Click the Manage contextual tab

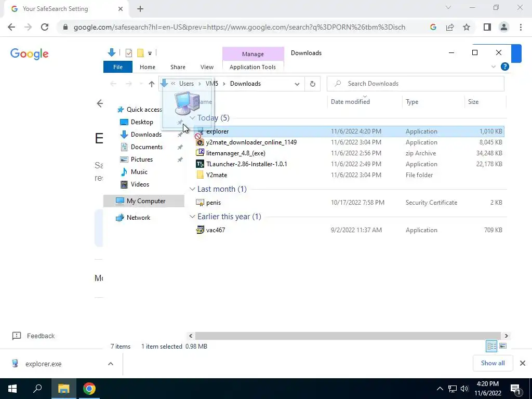click(253, 54)
